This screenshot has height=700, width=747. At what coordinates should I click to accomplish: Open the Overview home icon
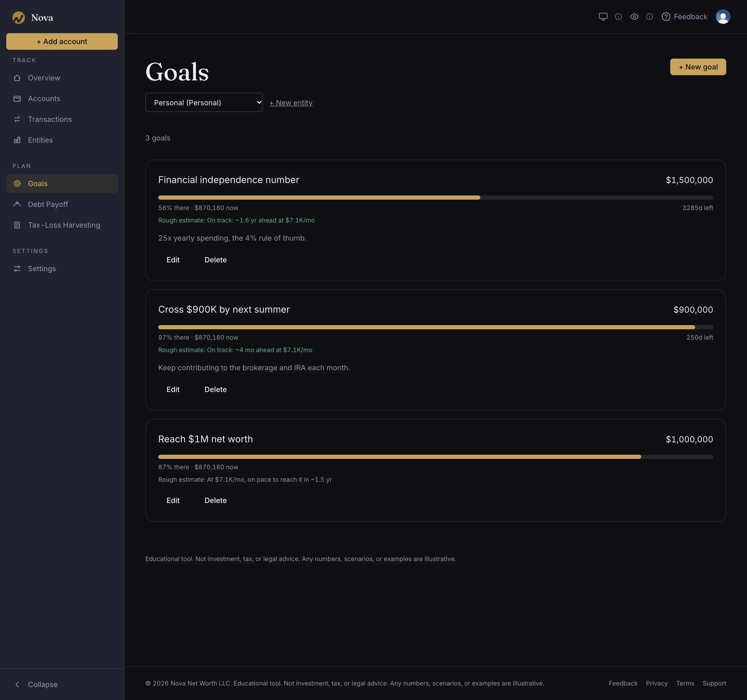[x=17, y=78]
